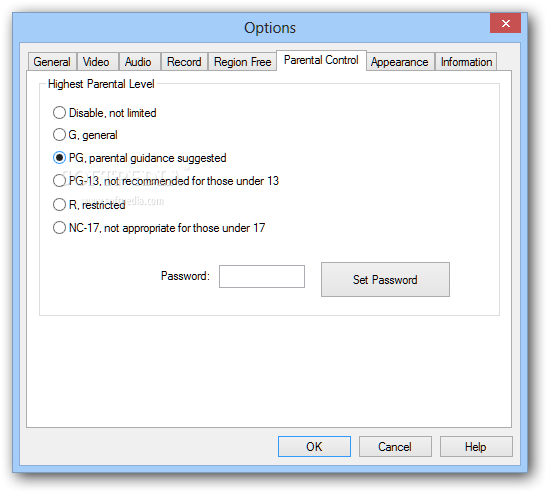Viewport: 548px width, 493px height.
Task: Open Help for these options
Action: tap(476, 446)
